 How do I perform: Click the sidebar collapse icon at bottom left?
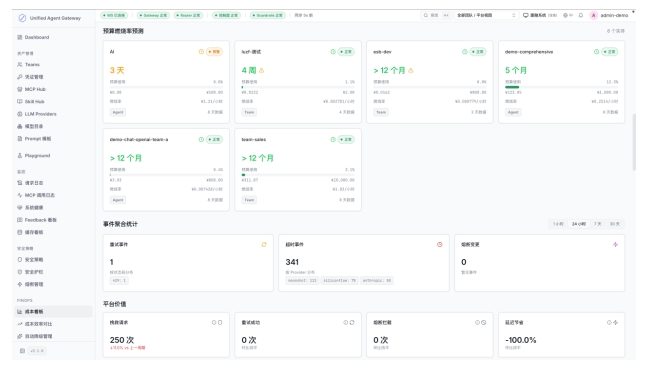click(22, 351)
